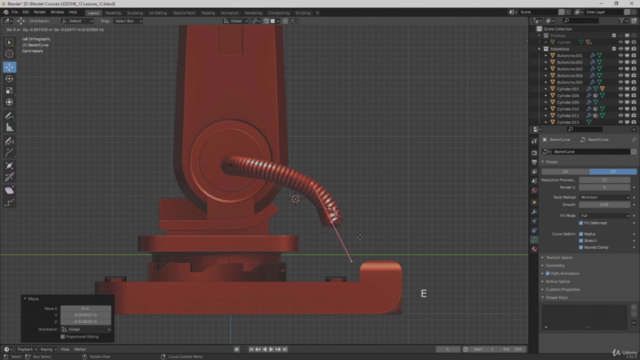The height and width of the screenshot is (360, 640).
Task: Select the curve Radius tool
Action: [9, 166]
